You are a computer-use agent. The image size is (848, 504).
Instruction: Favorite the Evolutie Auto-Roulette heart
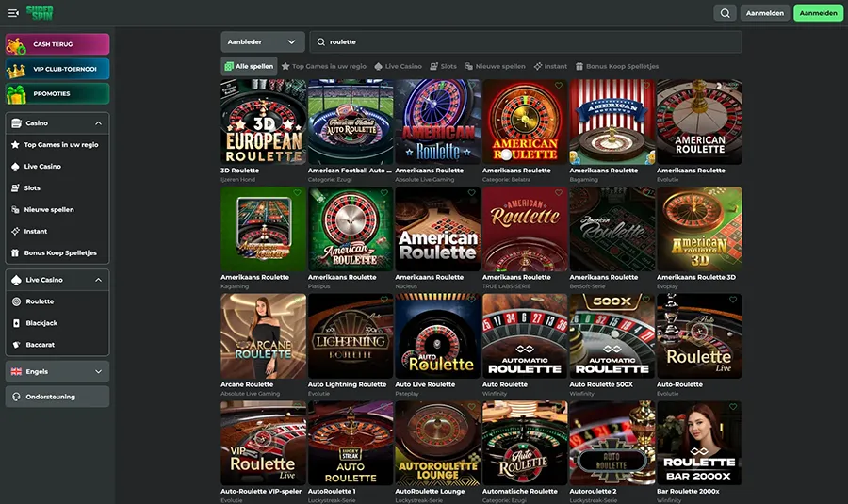733,300
